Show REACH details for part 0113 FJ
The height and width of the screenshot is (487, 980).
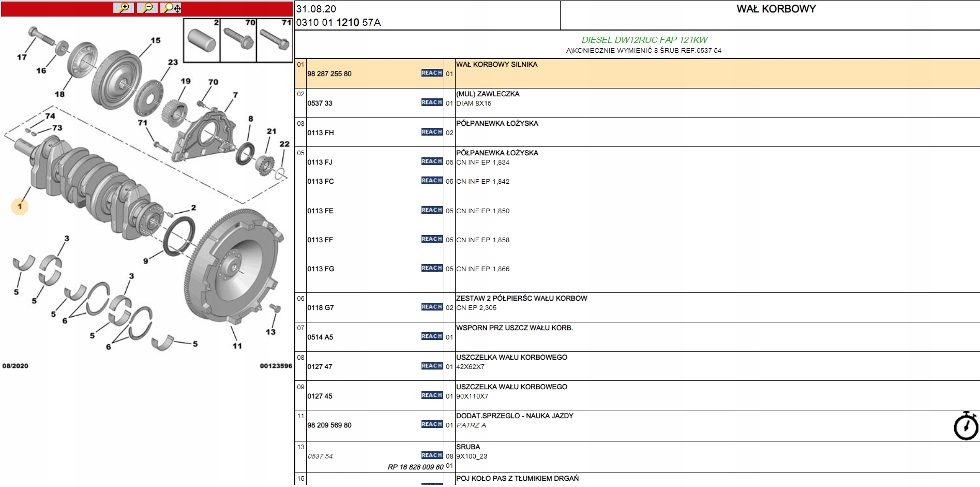[x=432, y=161]
